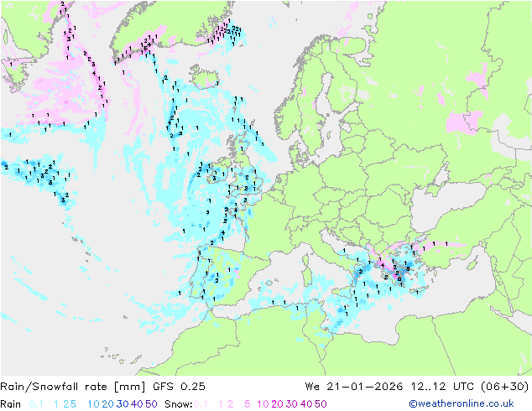Pick the snow legend 10 color value
This screenshot has height=411, width=532.
[x=263, y=404]
